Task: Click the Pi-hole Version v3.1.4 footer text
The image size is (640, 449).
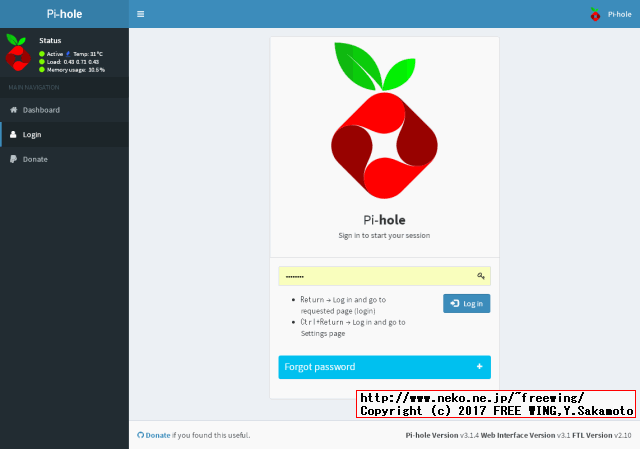Action: (x=442, y=435)
